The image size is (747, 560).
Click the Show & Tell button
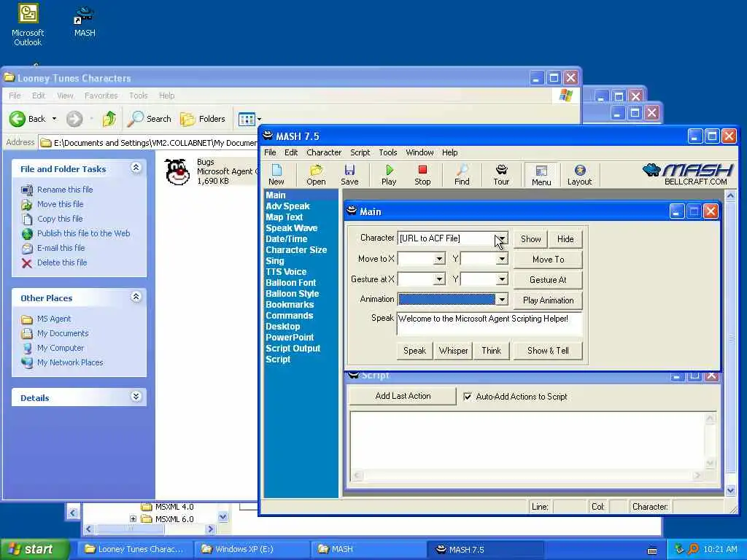click(548, 351)
